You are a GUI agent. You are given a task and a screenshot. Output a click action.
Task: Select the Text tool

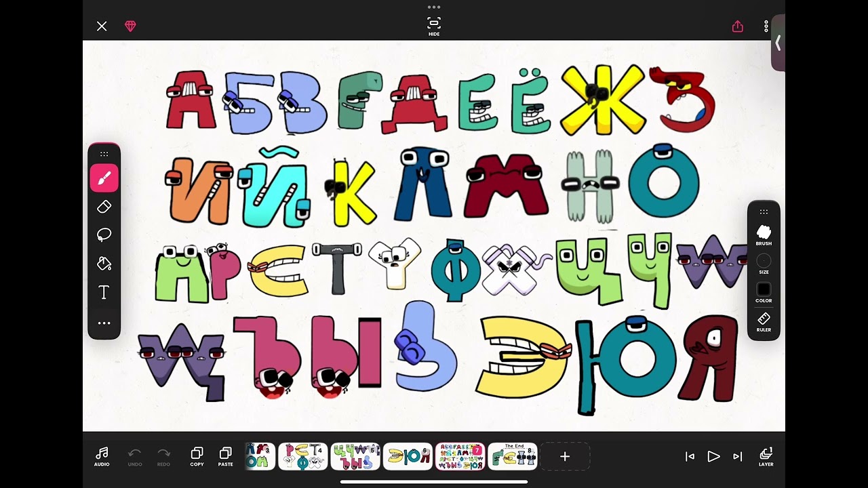[104, 292]
